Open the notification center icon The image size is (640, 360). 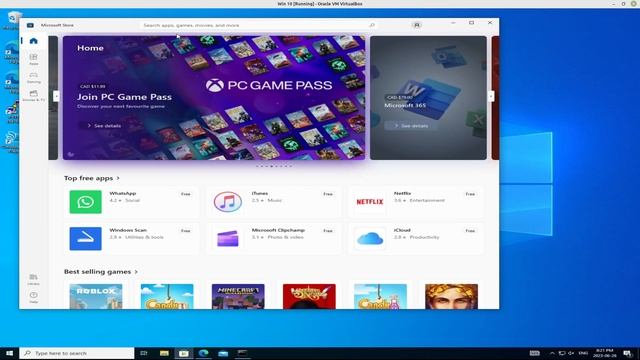pos(628,353)
